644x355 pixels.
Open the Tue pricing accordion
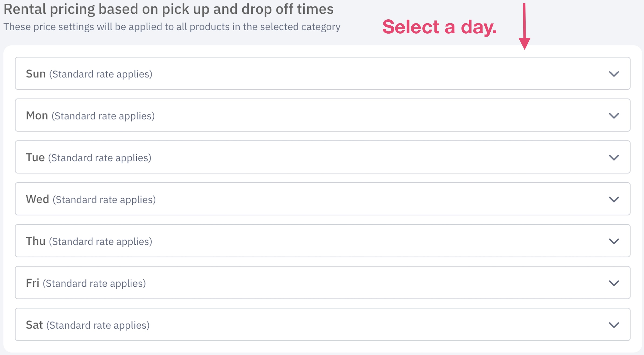[323, 157]
